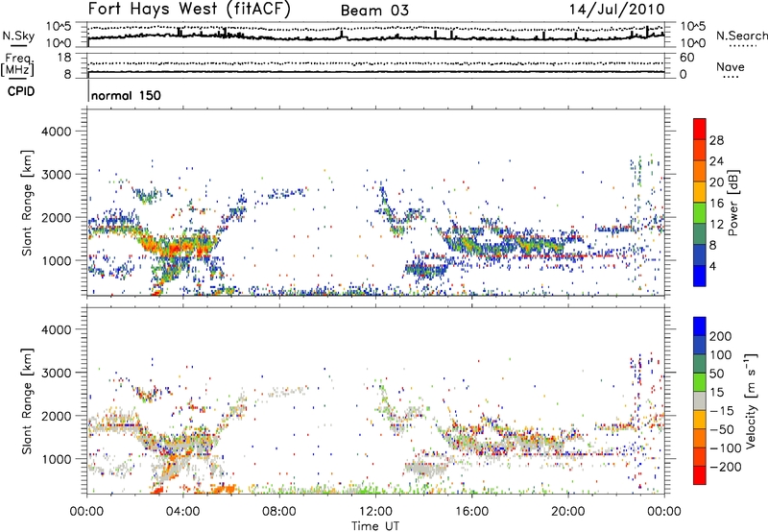Screen dimensions: 768x532
Task: Select "3000" tick in the Power panel
Action: (x=56, y=175)
